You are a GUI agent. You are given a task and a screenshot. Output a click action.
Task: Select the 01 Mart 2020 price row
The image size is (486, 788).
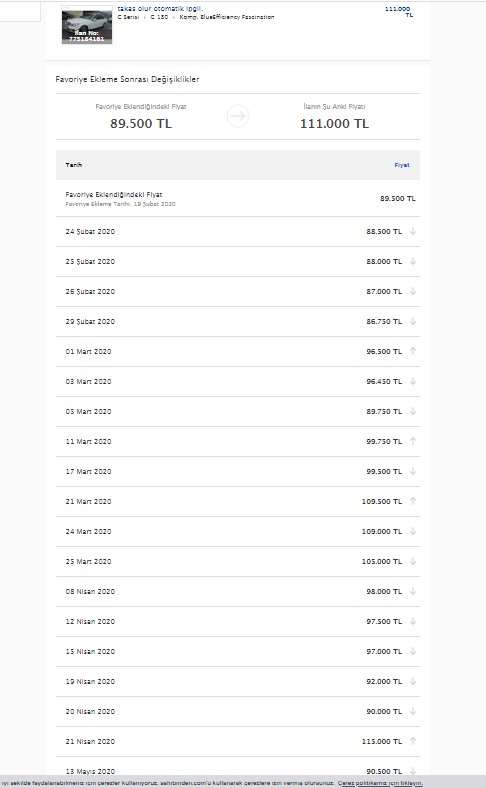pyautogui.click(x=238, y=352)
